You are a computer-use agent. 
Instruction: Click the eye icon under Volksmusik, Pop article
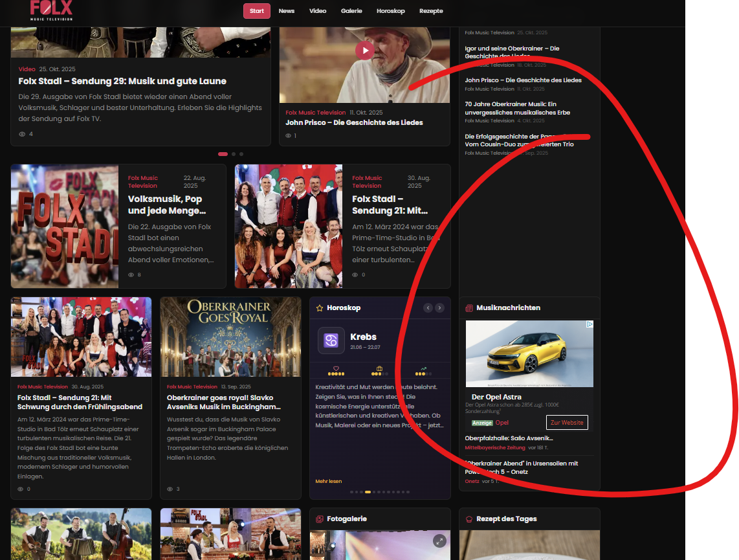tap(131, 274)
